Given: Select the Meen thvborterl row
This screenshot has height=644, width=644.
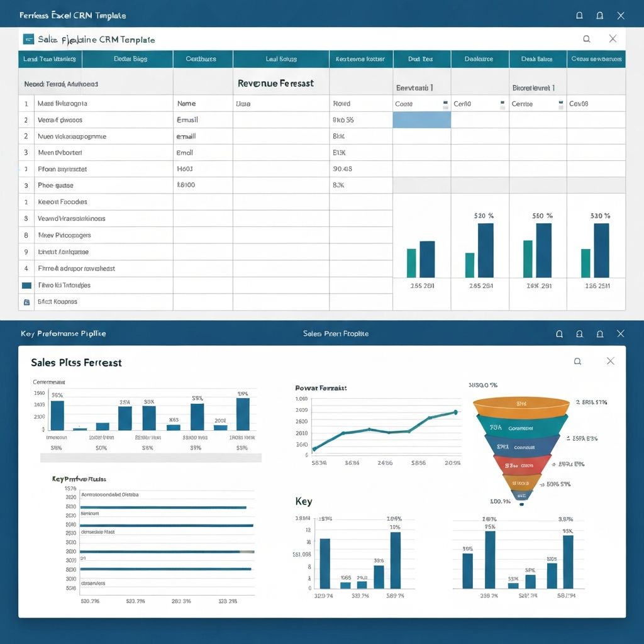Looking at the screenshot, I should point(96,153).
